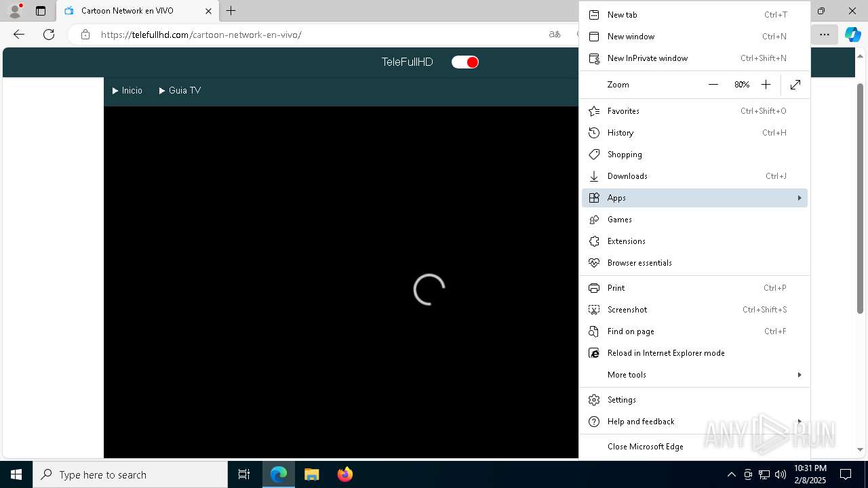This screenshot has width=868, height=488.
Task: Click the Apps grid icon
Action: 594,198
